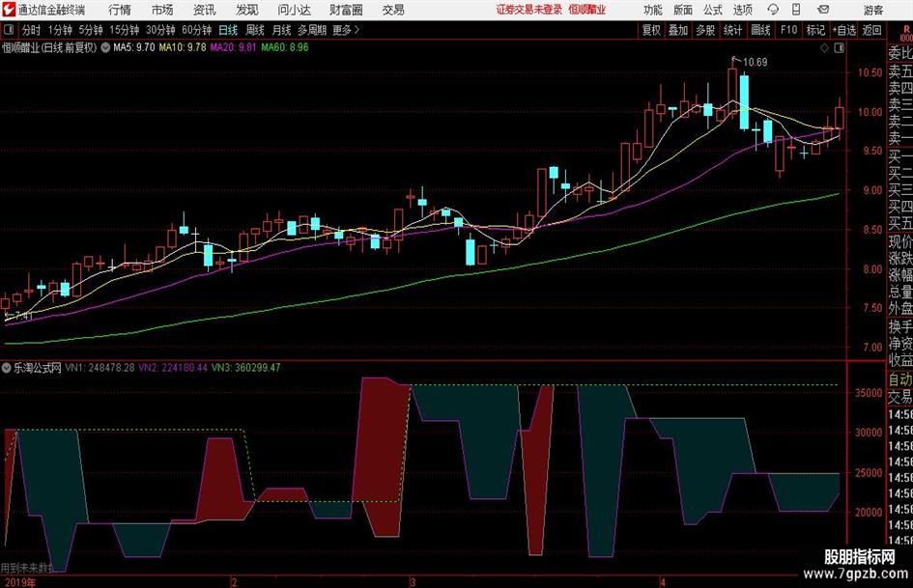The image size is (913, 588).
Task: Click the 现价 row in right panel
Action: (x=900, y=242)
